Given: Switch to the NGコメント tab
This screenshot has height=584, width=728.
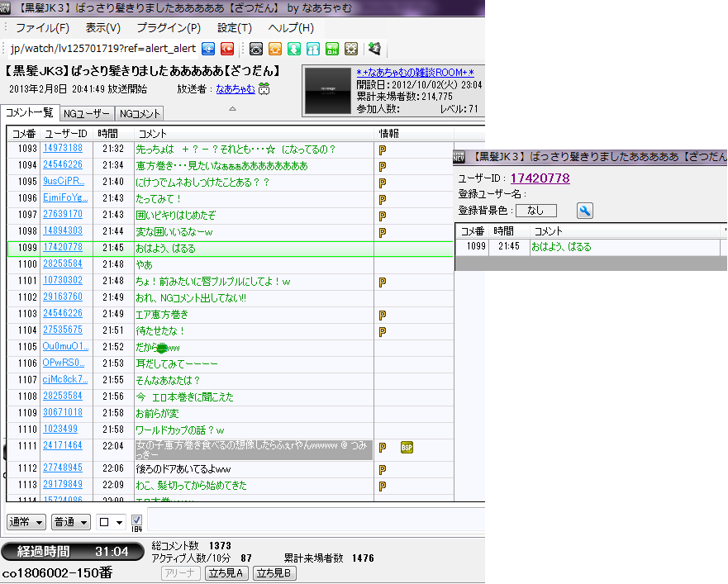Looking at the screenshot, I should click(140, 114).
